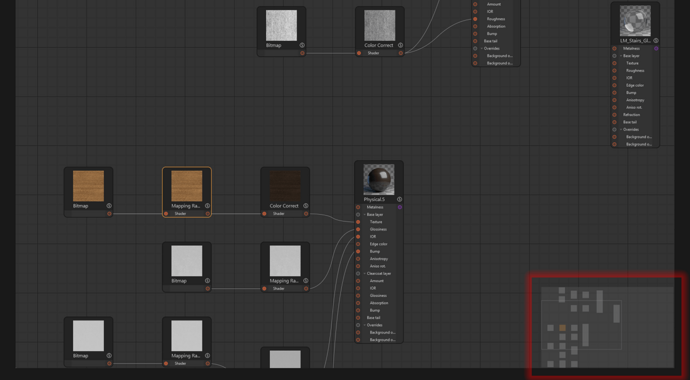Click the Texture socket on LM_Stairs_Gl... node
Screen dimensions: 690x380
pos(614,63)
